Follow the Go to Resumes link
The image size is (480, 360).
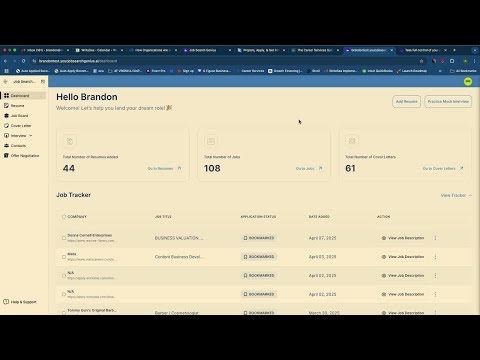[160, 168]
